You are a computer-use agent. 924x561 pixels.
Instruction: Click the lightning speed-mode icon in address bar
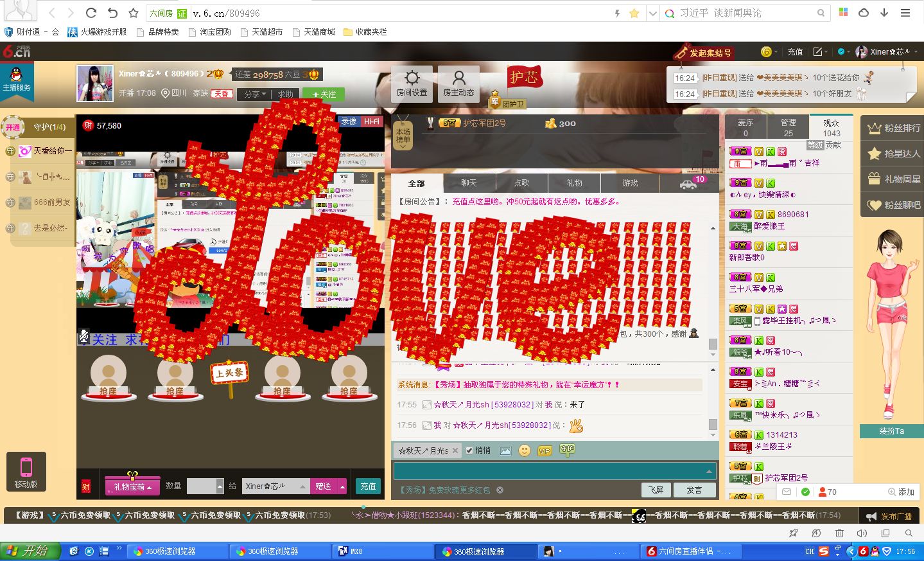(x=617, y=13)
